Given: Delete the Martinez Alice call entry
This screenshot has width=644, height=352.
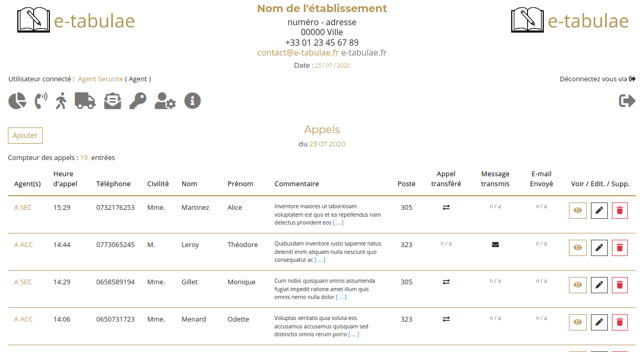Looking at the screenshot, I should (x=620, y=210).
